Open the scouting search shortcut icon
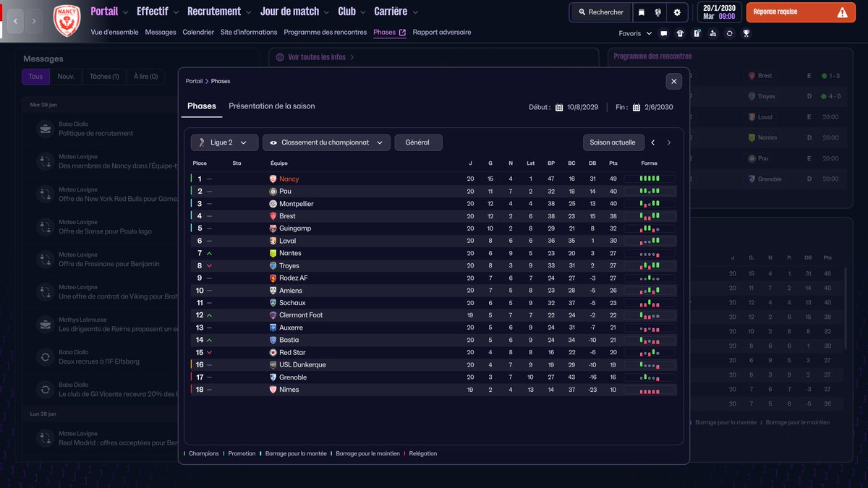The height and width of the screenshot is (488, 868). (713, 33)
